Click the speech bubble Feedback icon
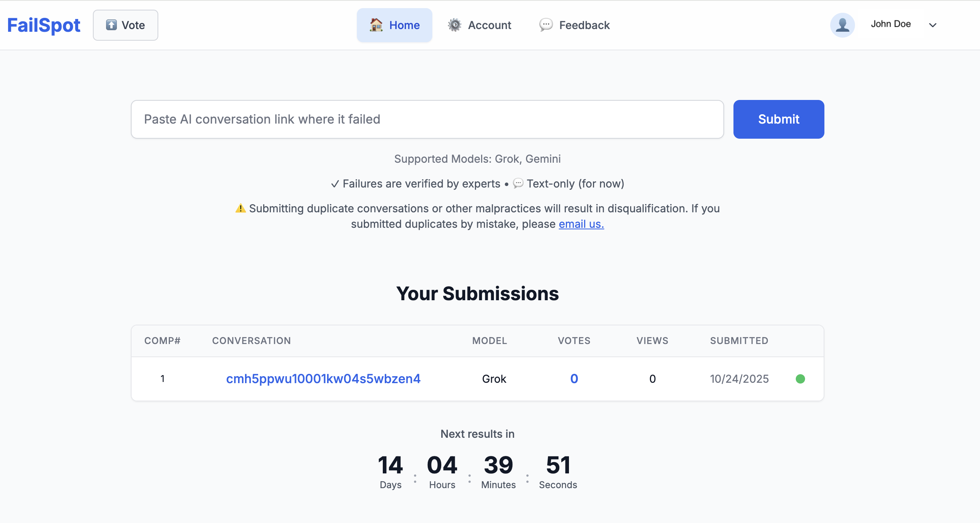 pos(545,25)
